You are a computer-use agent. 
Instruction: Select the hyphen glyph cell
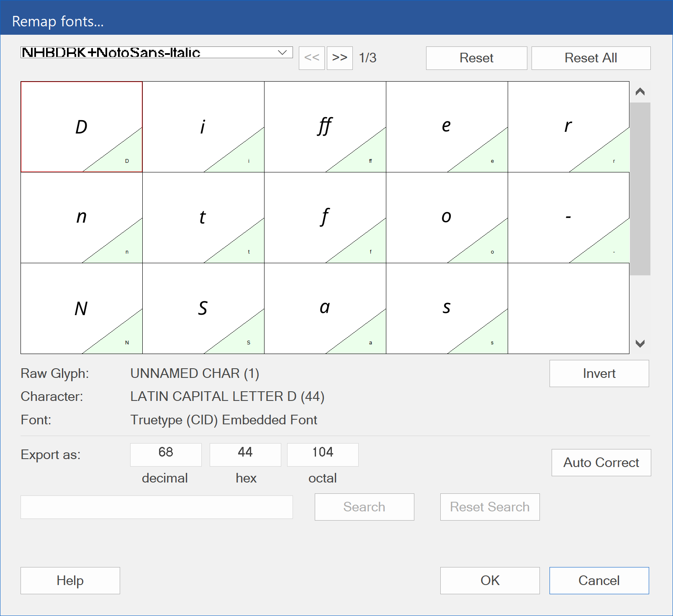(568, 218)
